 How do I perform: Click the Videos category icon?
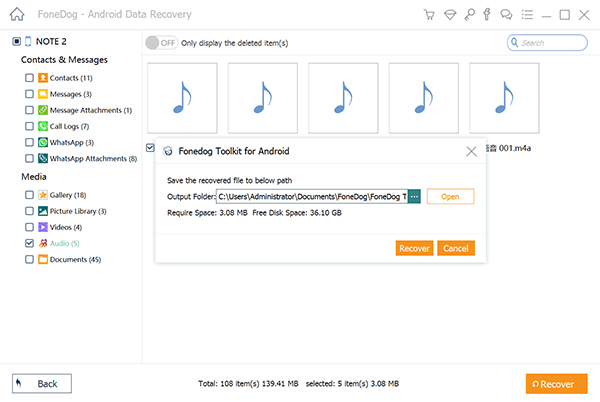[x=43, y=227]
